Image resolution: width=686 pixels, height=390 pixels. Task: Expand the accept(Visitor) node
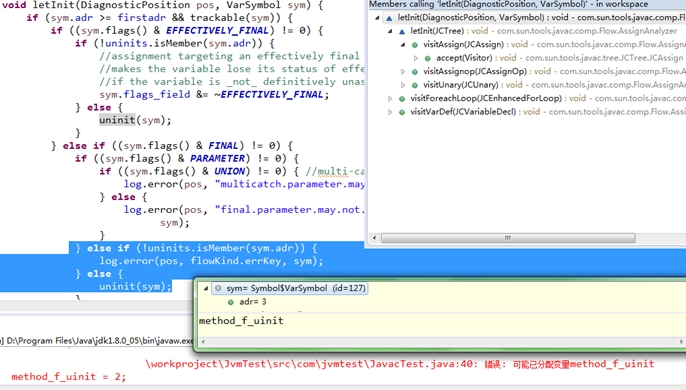416,58
